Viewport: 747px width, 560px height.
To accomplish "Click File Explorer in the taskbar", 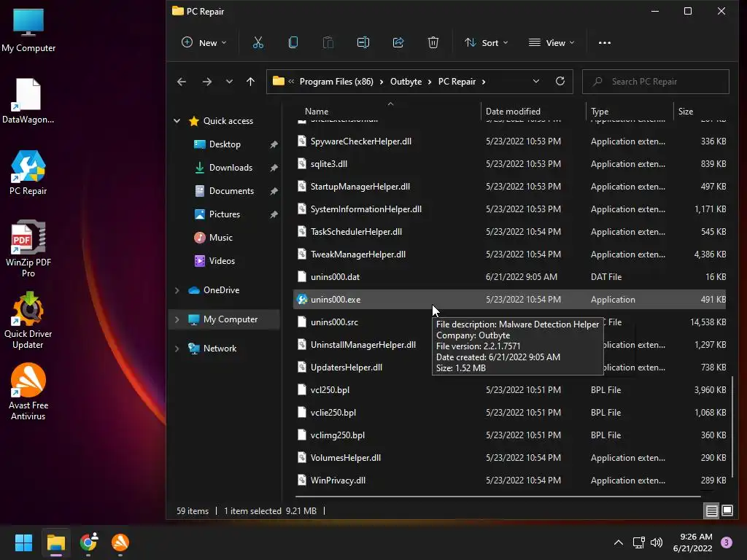I will pyautogui.click(x=55, y=542).
